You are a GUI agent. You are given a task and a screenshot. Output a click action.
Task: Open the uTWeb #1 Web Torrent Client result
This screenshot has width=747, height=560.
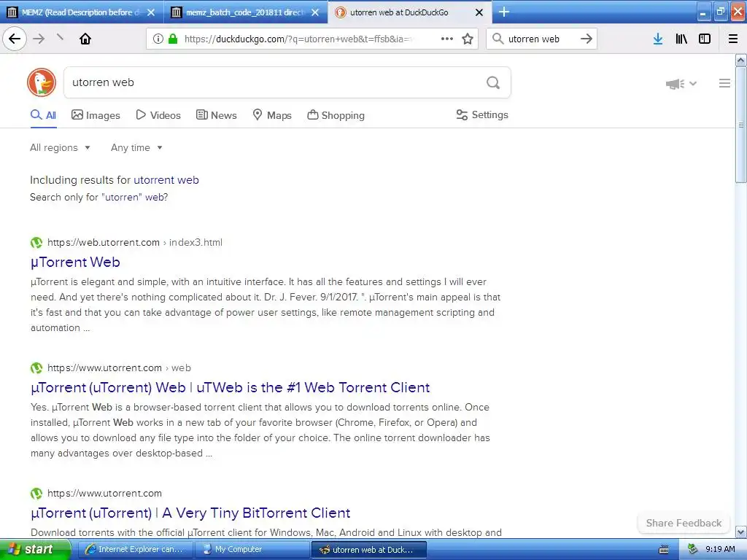[x=230, y=387]
